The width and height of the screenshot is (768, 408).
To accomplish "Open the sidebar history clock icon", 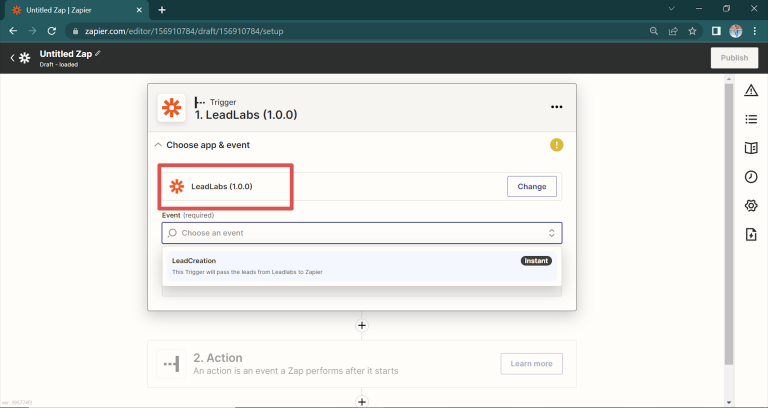I will coord(751,177).
